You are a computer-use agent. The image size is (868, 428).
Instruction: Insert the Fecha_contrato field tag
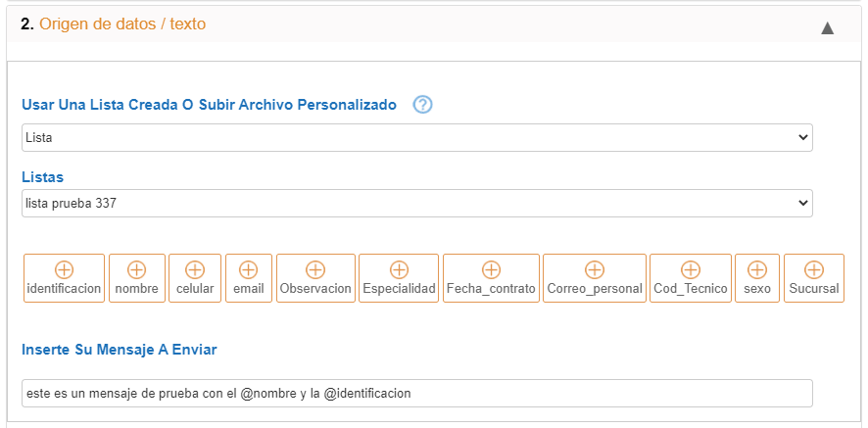491,278
